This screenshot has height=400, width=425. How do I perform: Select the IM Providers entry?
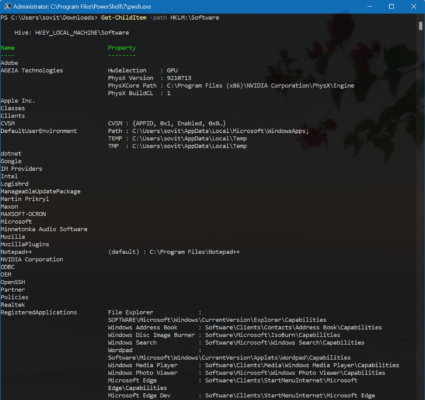tap(21, 169)
